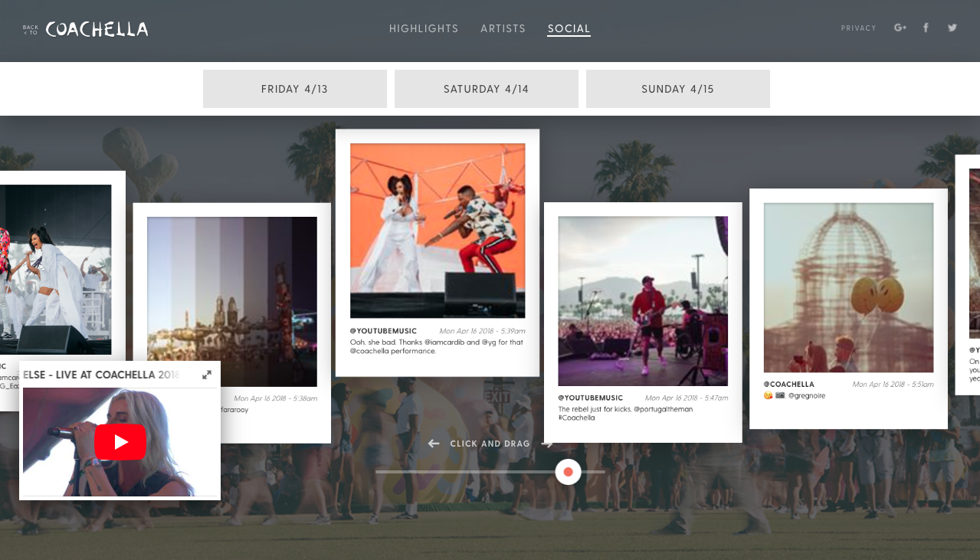Click timestamp 'Mon Apr 16 2018 - 5:47am'
This screenshot has width=980, height=560.
(687, 398)
